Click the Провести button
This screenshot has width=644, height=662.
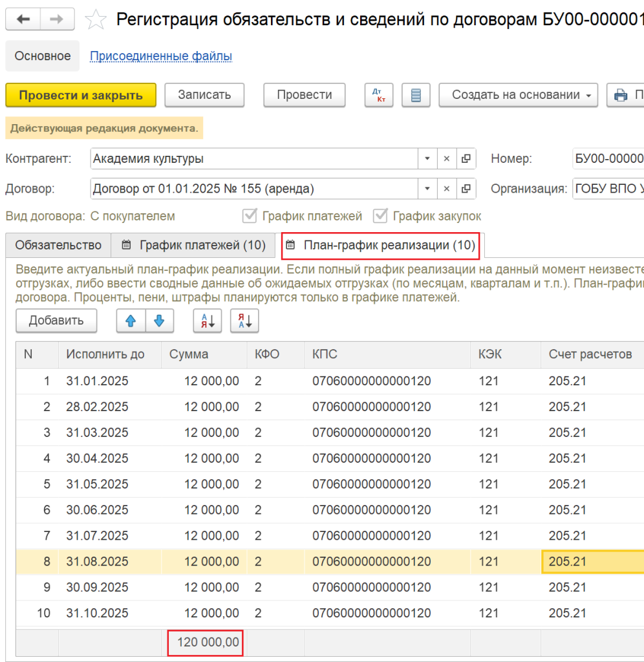pyautogui.click(x=305, y=95)
